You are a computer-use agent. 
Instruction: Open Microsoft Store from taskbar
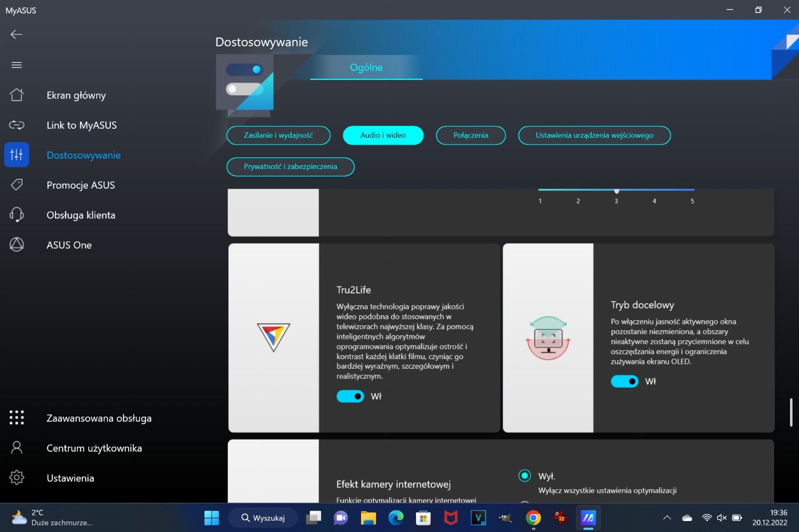coord(423,518)
